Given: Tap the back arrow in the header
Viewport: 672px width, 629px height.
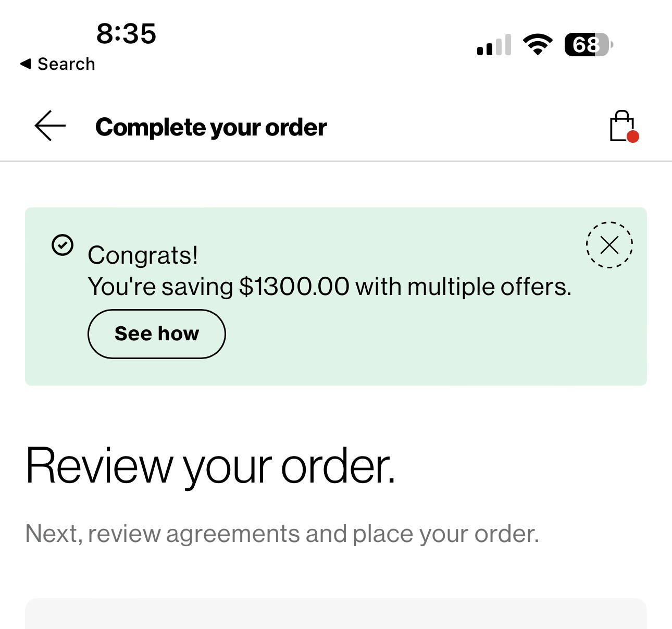Looking at the screenshot, I should click(x=50, y=126).
